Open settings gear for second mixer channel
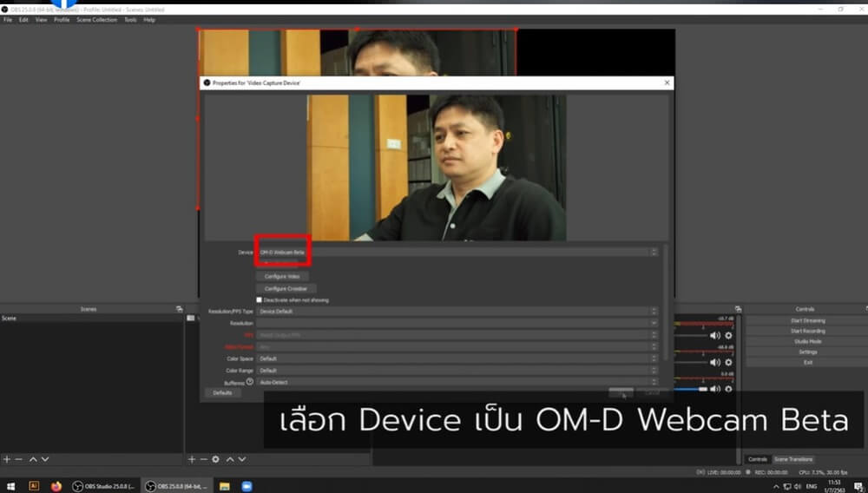Viewport: 868px width, 493px height. (x=728, y=362)
